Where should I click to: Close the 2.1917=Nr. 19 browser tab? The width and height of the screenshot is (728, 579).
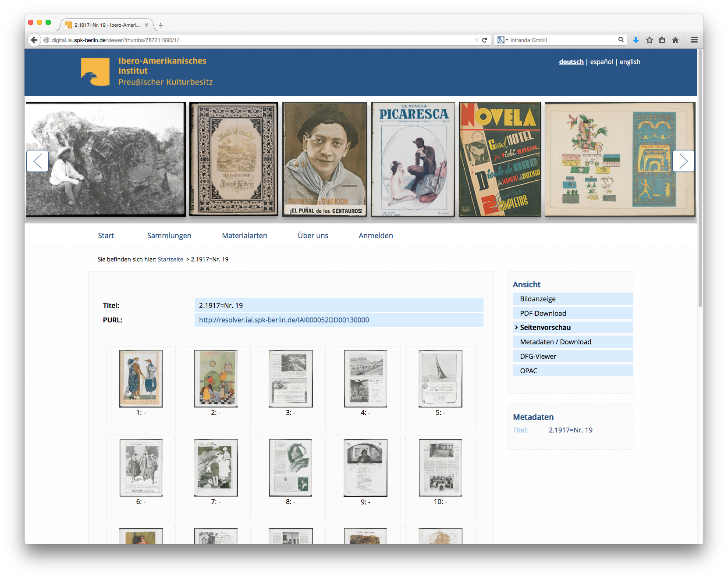click(146, 25)
